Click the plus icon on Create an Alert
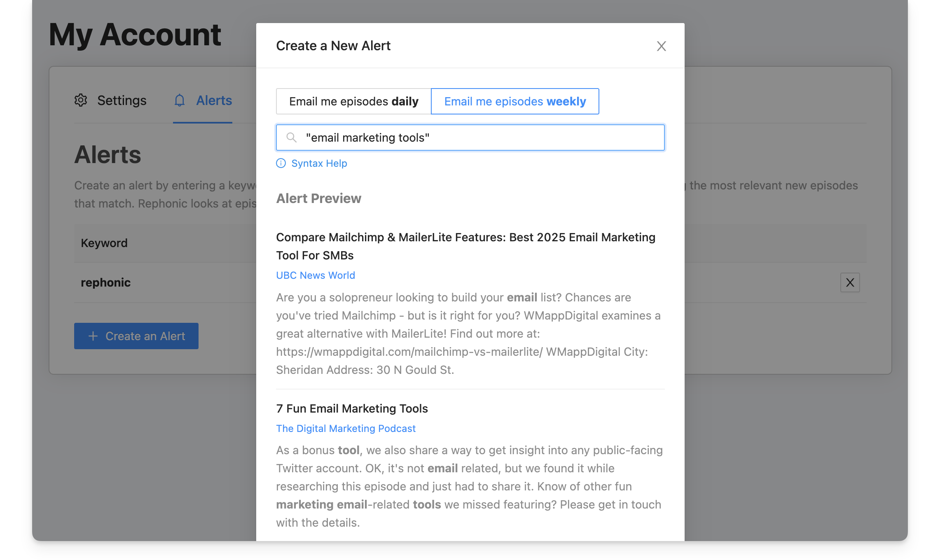Viewport: 940px width, 560px height. click(x=93, y=336)
